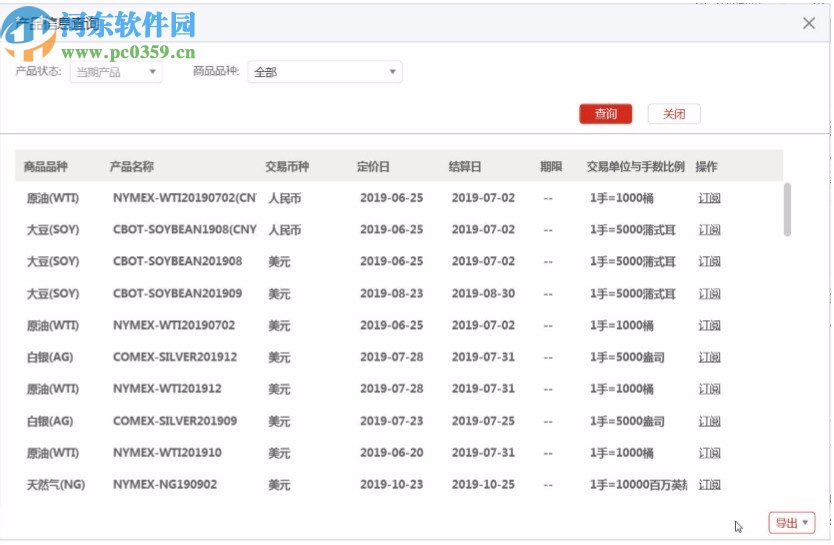Select product name COMEX-SILVER201912
Viewport: 834px width, 545px height.
click(x=175, y=357)
